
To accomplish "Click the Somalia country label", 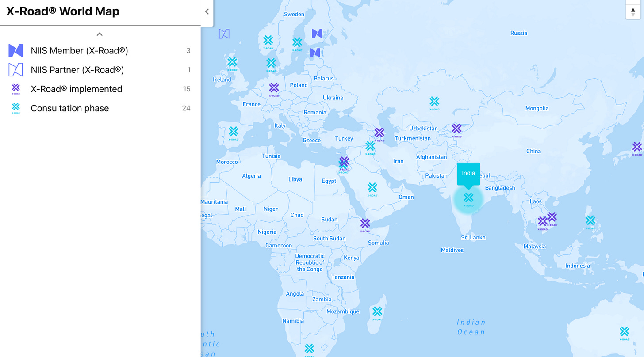I will 378,243.
